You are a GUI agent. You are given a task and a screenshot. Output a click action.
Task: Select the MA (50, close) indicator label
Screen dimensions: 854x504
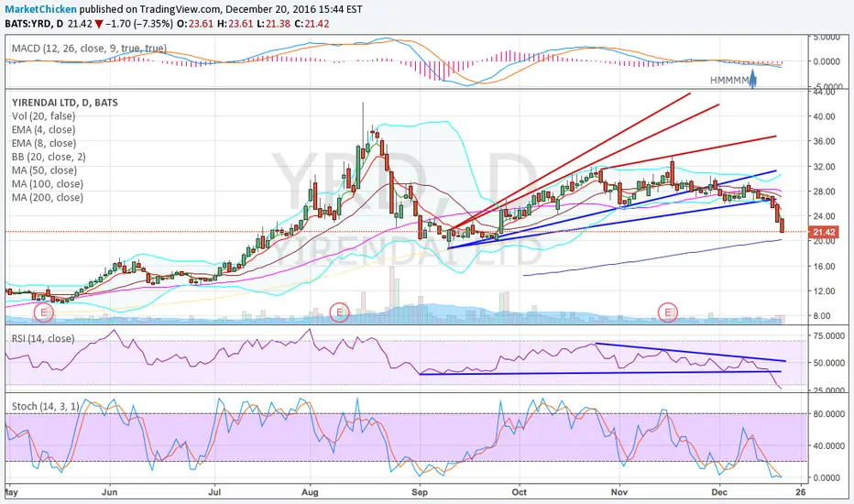[44, 170]
